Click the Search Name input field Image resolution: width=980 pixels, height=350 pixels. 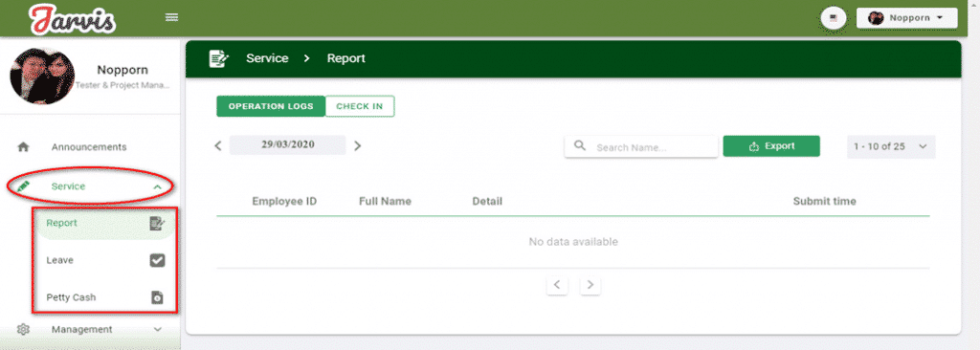point(641,147)
